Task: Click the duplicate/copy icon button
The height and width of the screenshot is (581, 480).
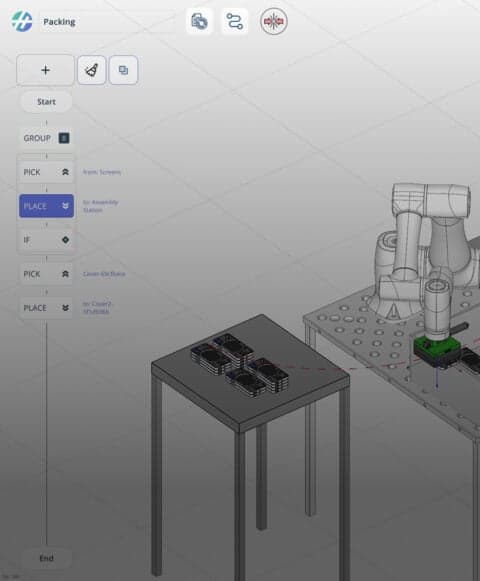Action: tap(123, 70)
